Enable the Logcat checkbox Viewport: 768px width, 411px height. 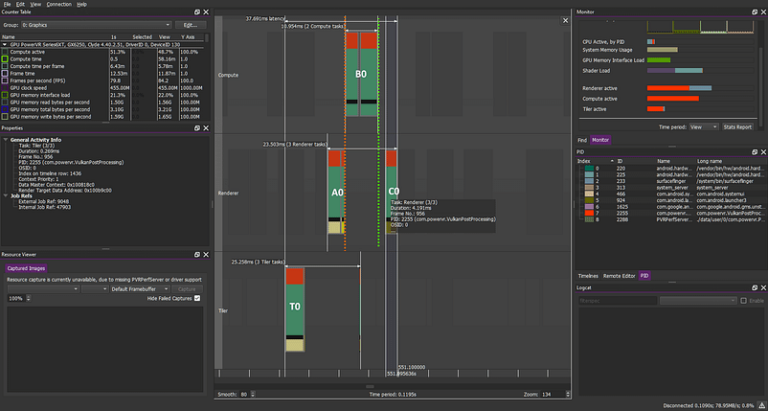[744, 301]
